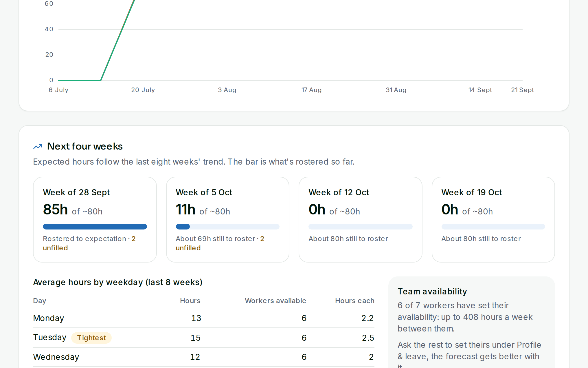Click the Average hours by weekday heading

coord(118,282)
